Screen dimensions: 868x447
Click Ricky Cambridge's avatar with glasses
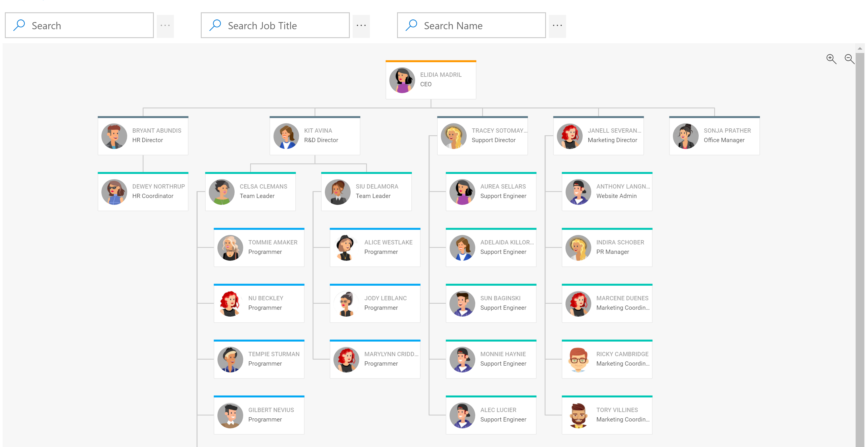pos(578,360)
